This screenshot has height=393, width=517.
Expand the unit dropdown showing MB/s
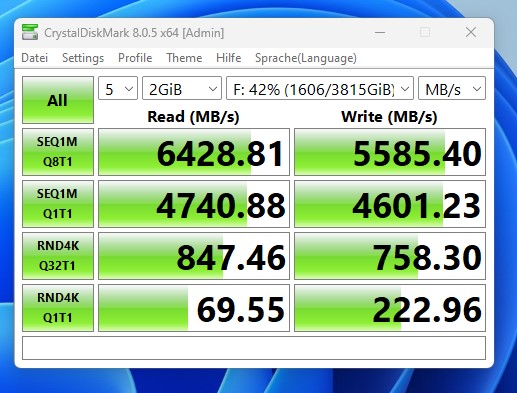click(x=452, y=88)
